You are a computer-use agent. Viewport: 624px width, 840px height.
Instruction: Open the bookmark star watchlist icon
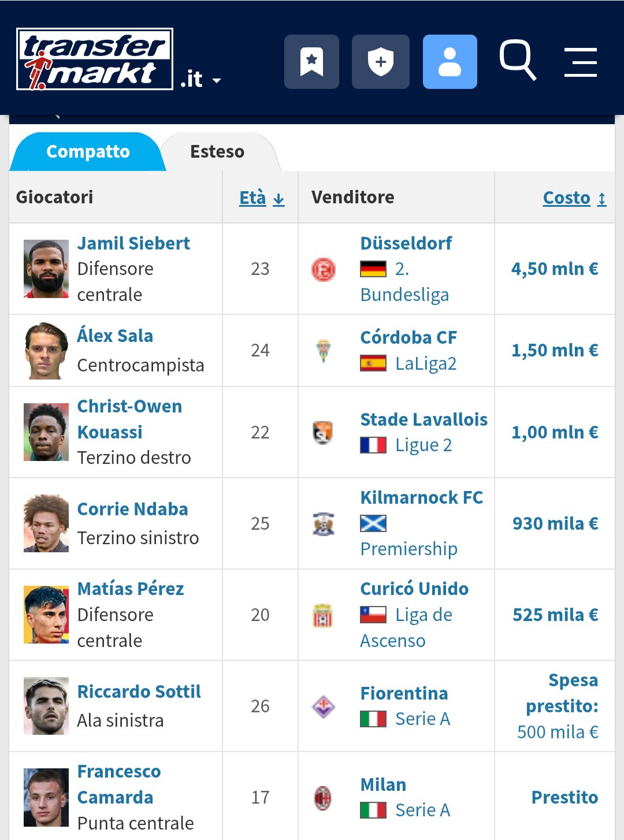coord(311,62)
